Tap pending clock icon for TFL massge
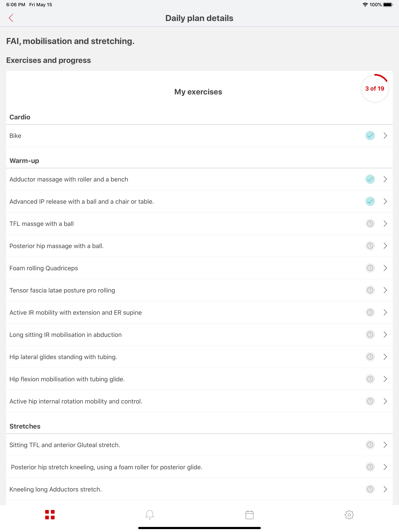This screenshot has height=532, width=399. (370, 224)
